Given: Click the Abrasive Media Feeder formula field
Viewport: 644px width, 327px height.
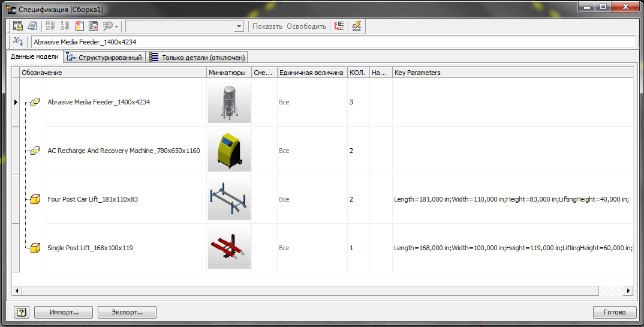Looking at the screenshot, I should pos(333,42).
